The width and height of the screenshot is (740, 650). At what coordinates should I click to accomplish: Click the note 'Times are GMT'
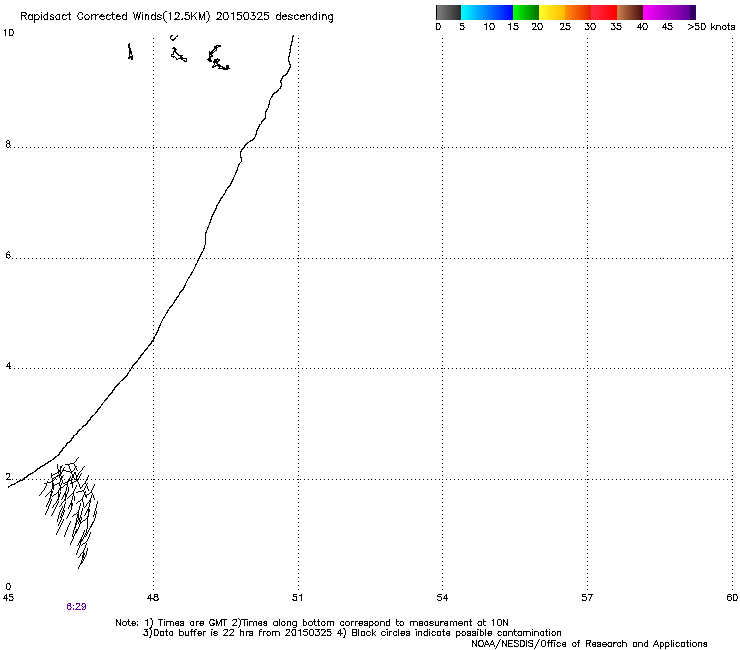(x=193, y=623)
